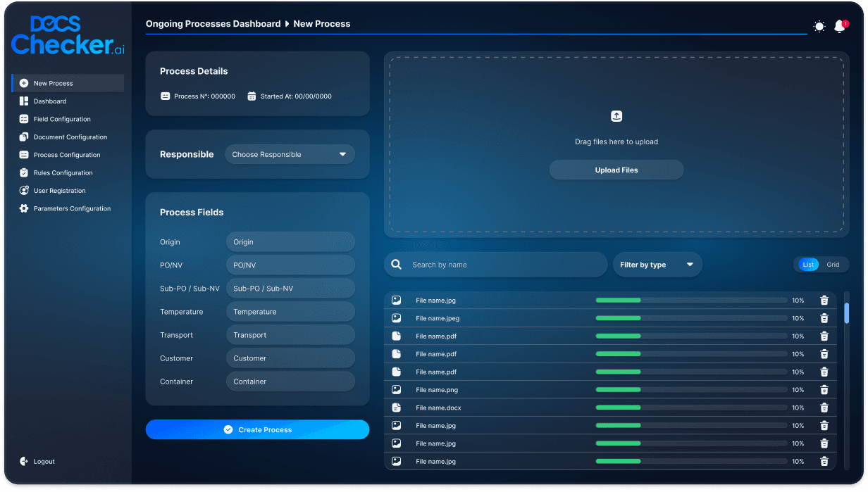Image resolution: width=868 pixels, height=492 pixels.
Task: Go to Rules Configuration menu item
Action: point(63,172)
